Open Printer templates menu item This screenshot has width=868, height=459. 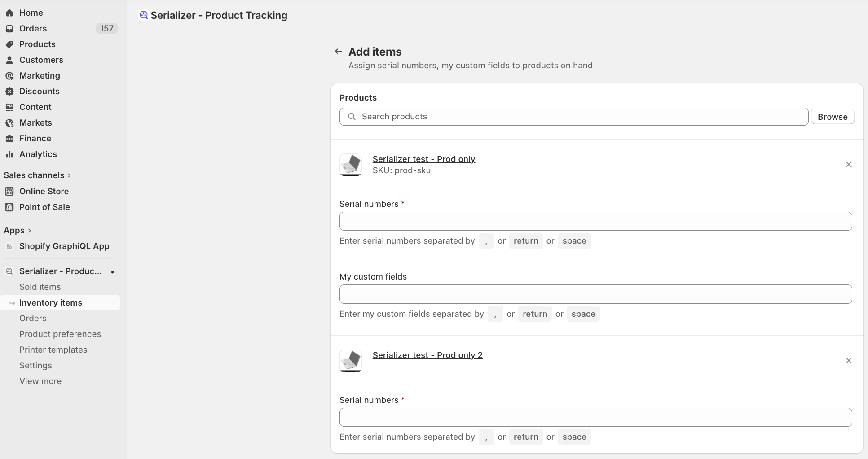click(53, 350)
